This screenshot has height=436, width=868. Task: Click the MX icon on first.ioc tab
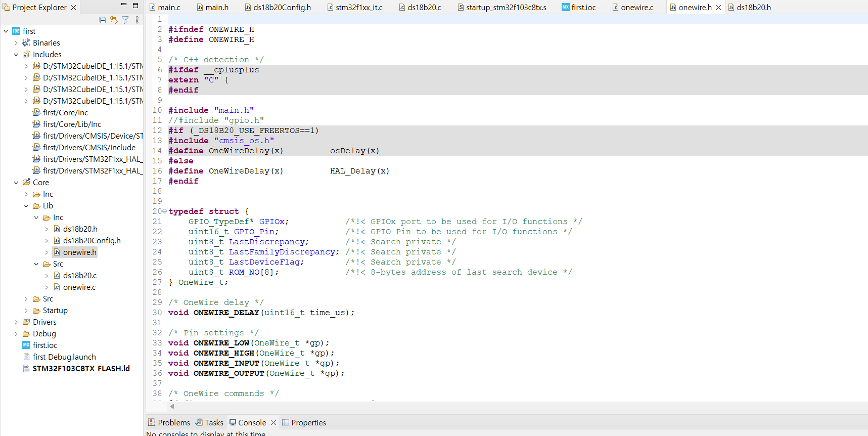566,8
